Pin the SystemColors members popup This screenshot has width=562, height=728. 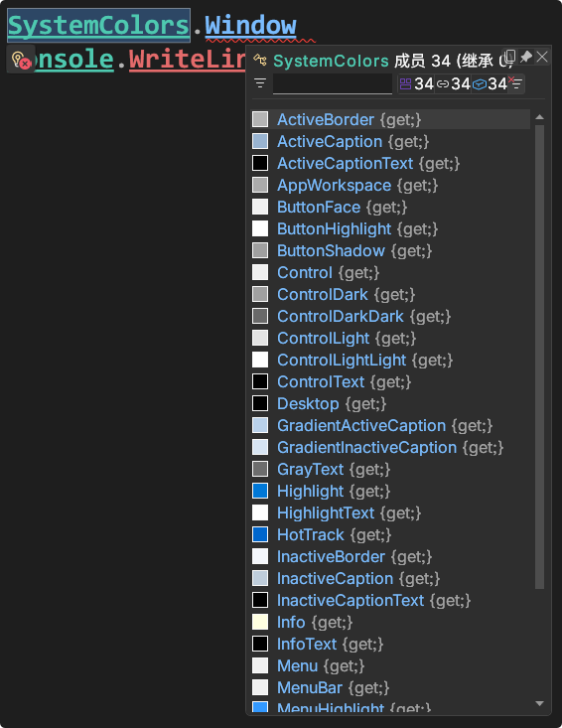[526, 57]
